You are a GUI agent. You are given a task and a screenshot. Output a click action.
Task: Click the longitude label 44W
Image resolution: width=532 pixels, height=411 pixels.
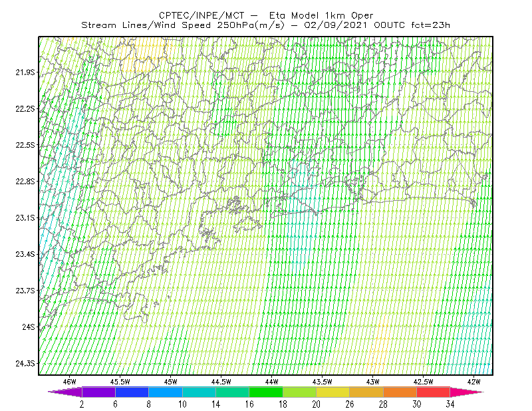click(272, 382)
